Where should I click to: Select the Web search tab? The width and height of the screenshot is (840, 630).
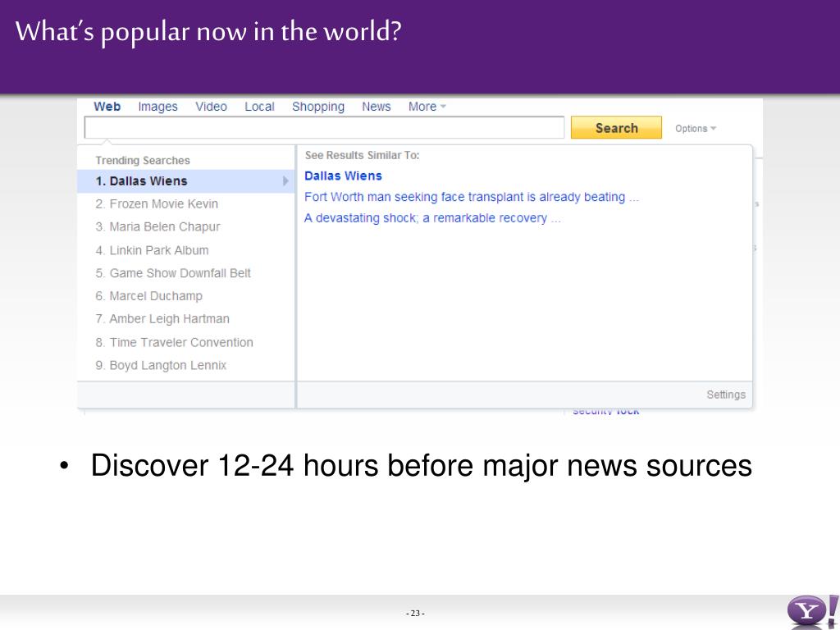[x=107, y=107]
